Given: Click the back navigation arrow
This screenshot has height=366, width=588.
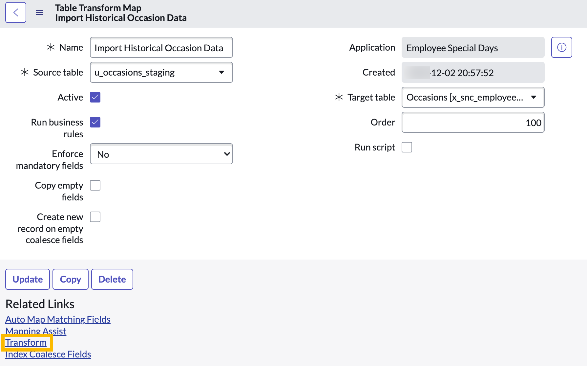Looking at the screenshot, I should (x=15, y=12).
